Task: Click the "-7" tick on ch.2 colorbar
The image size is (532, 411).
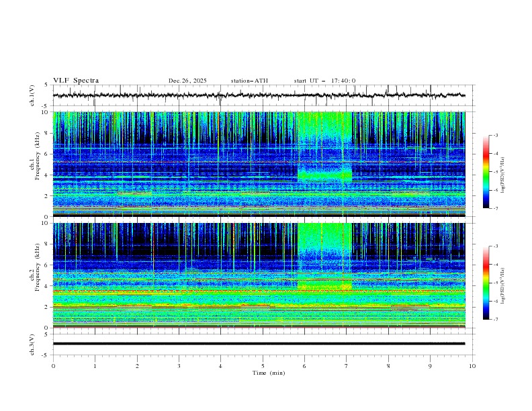Action: click(x=496, y=320)
